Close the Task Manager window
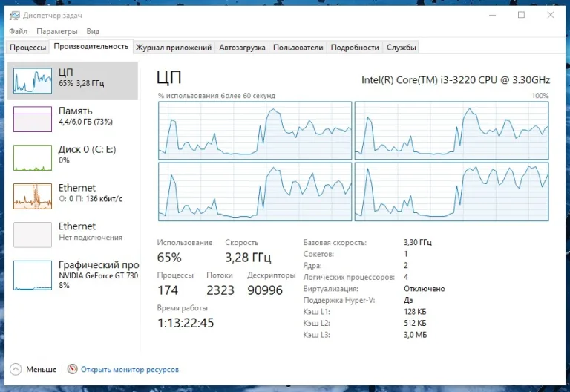Screen dimensions: 570x392 (x=551, y=15)
